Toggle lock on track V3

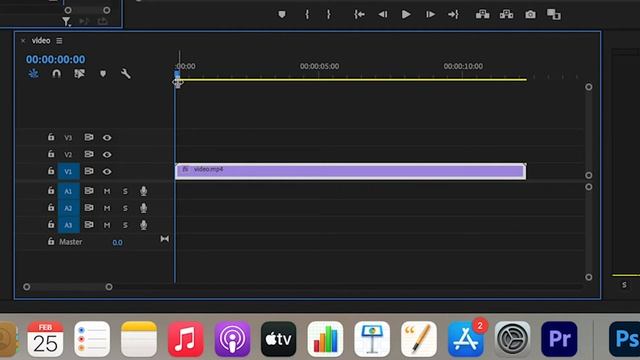click(x=51, y=137)
